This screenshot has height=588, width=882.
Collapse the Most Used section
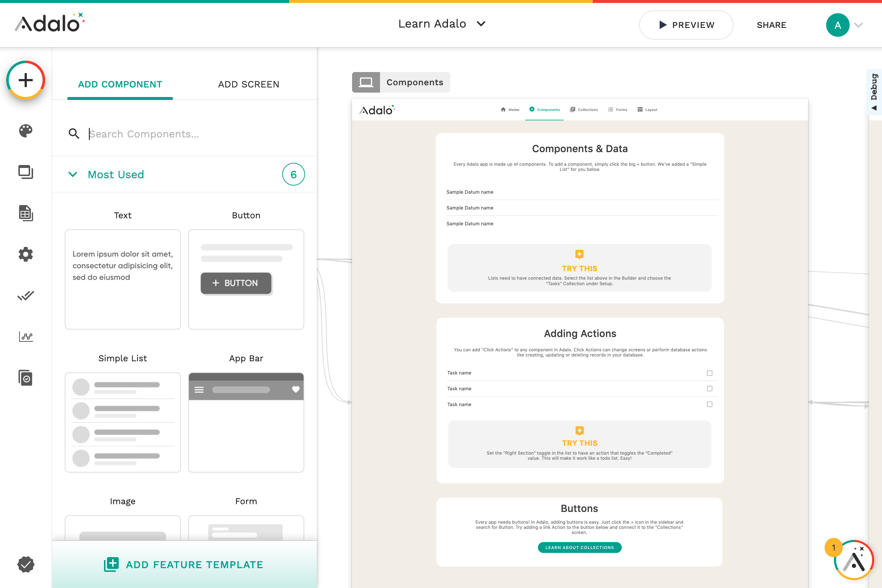pos(73,174)
